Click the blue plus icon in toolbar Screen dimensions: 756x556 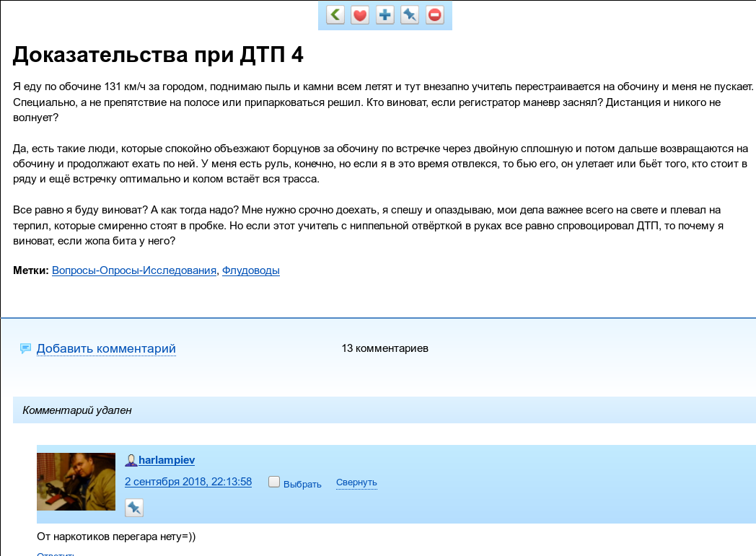(384, 15)
